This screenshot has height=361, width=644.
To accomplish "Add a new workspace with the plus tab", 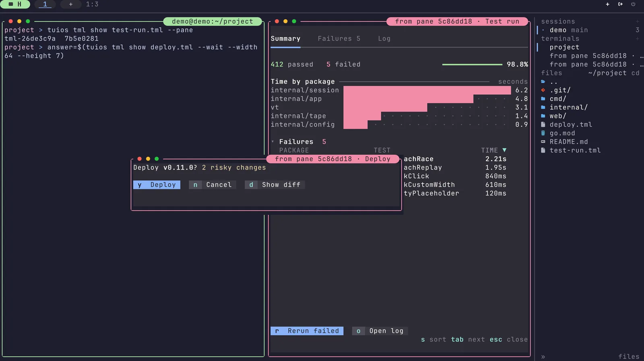I will point(70,4).
